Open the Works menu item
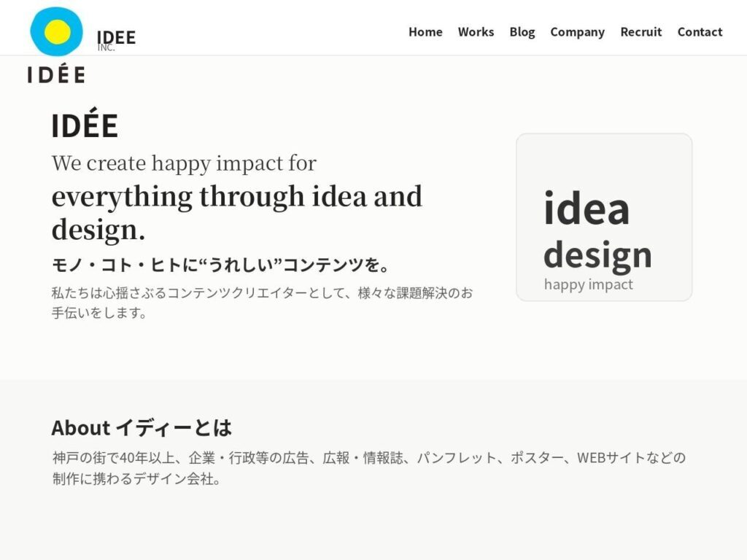 (476, 32)
